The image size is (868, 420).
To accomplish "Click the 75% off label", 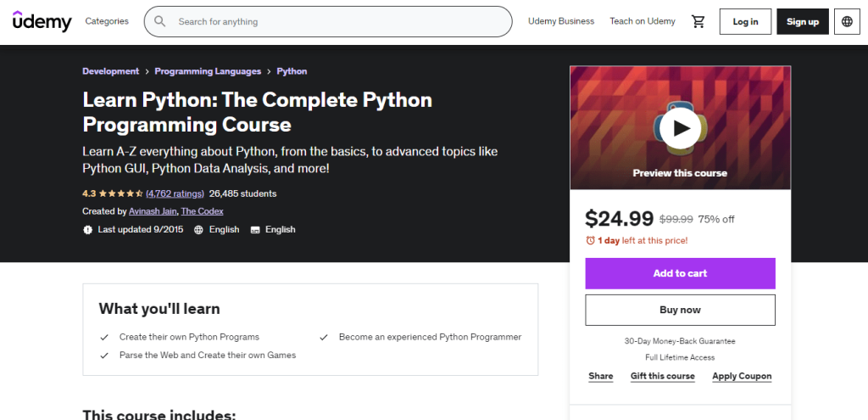I will tap(716, 220).
